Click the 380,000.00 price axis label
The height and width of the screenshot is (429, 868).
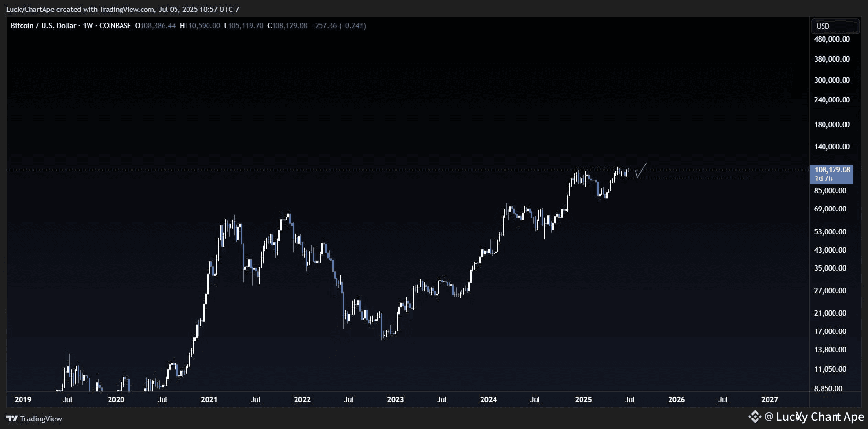[832, 59]
